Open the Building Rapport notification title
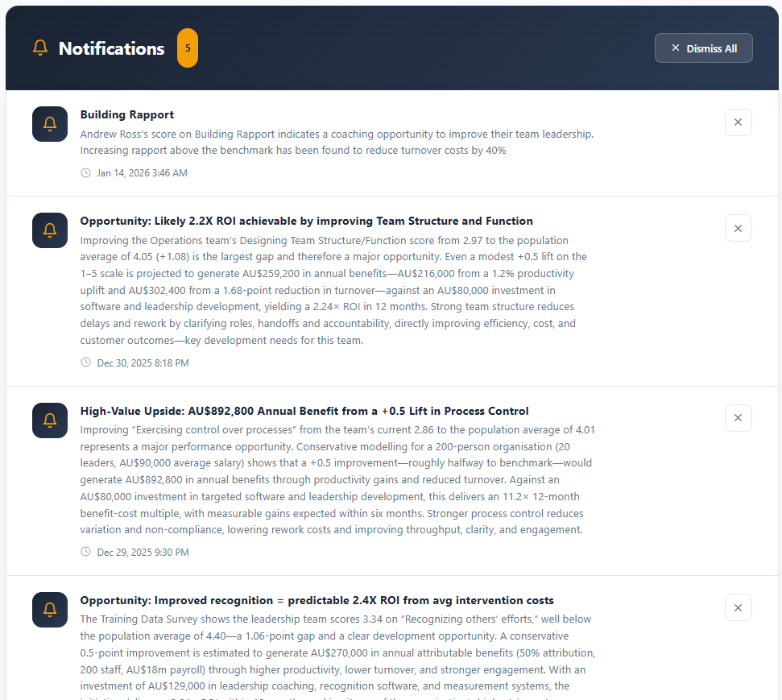Viewport: 782px width, 700px height. pos(127,115)
